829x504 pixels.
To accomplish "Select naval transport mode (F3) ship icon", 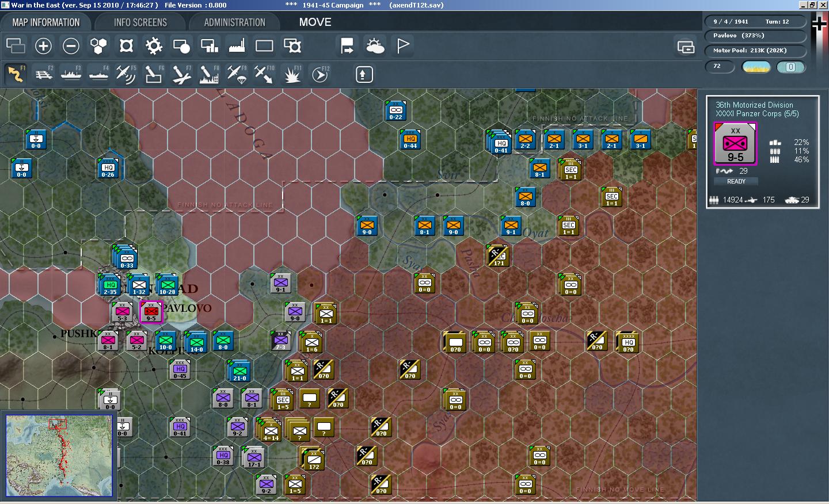I will click(x=71, y=74).
